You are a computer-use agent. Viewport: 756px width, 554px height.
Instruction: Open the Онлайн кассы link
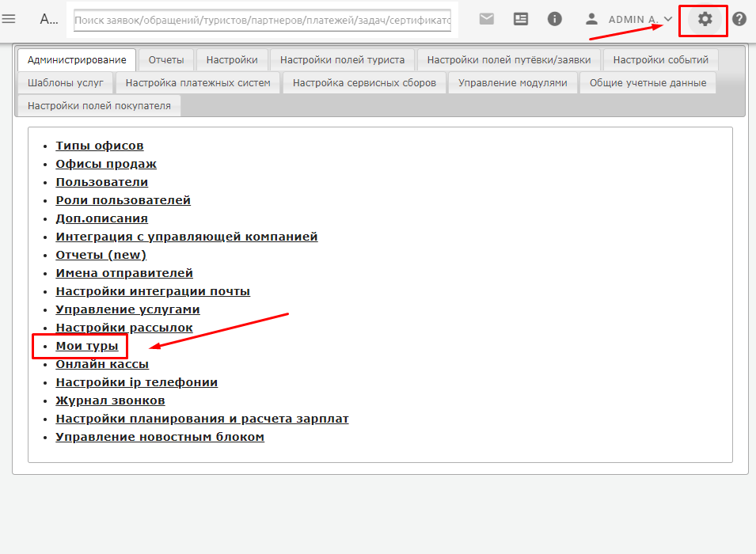[102, 364]
